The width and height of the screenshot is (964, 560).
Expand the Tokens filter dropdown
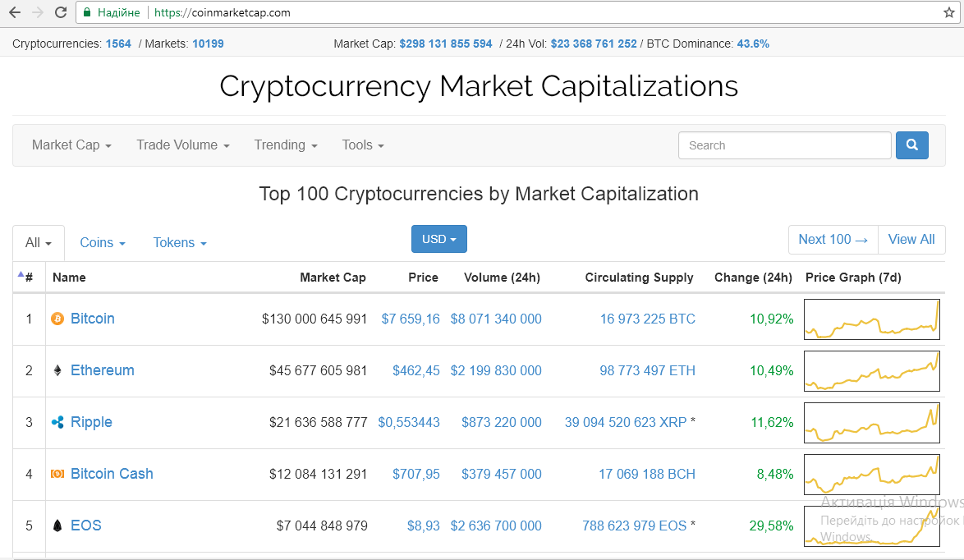(180, 243)
